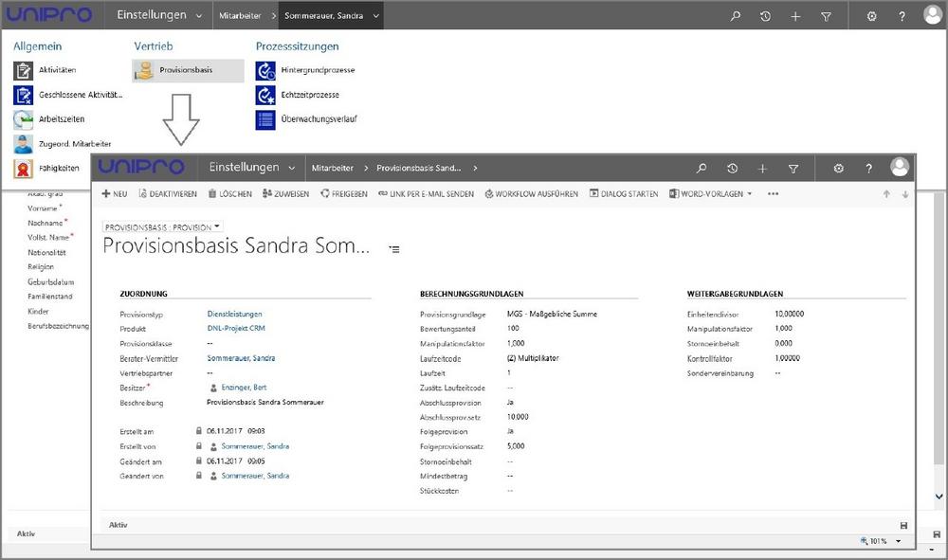Click Deaktivieren in the toolbar

(168, 194)
